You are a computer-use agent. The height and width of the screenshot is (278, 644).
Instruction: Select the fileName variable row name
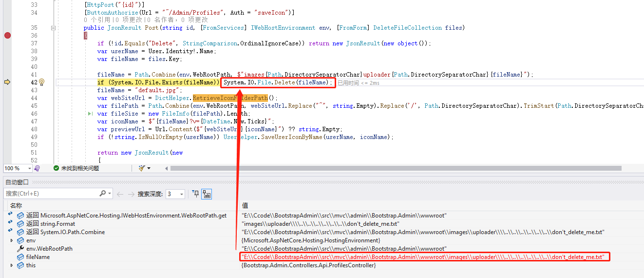(x=38, y=257)
